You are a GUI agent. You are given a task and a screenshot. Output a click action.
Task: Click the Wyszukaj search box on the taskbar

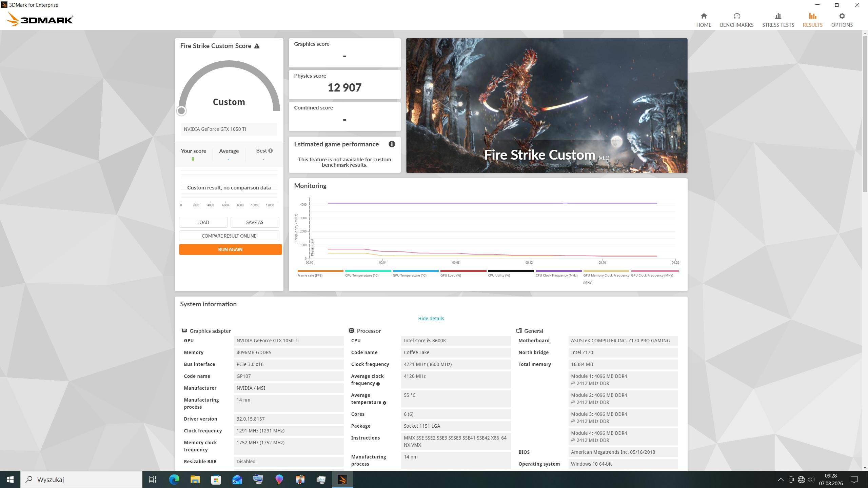click(81, 480)
